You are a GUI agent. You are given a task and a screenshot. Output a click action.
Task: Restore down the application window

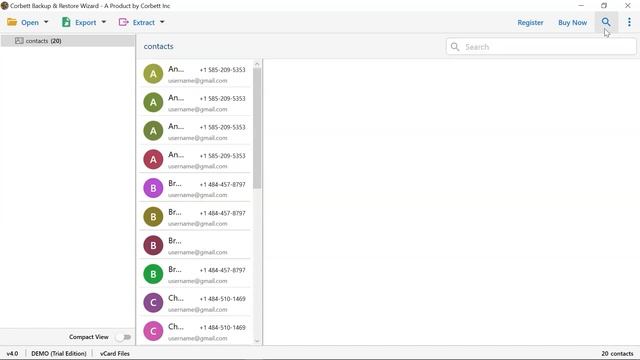pyautogui.click(x=604, y=6)
